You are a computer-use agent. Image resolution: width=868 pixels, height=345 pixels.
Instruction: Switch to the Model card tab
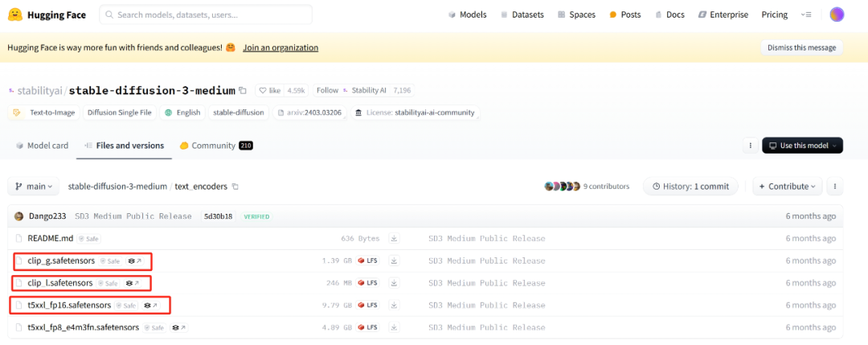43,146
